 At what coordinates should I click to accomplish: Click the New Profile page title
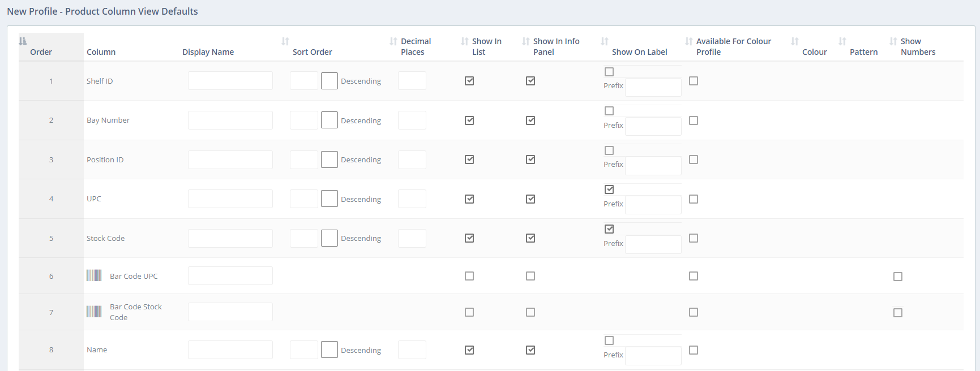(102, 11)
